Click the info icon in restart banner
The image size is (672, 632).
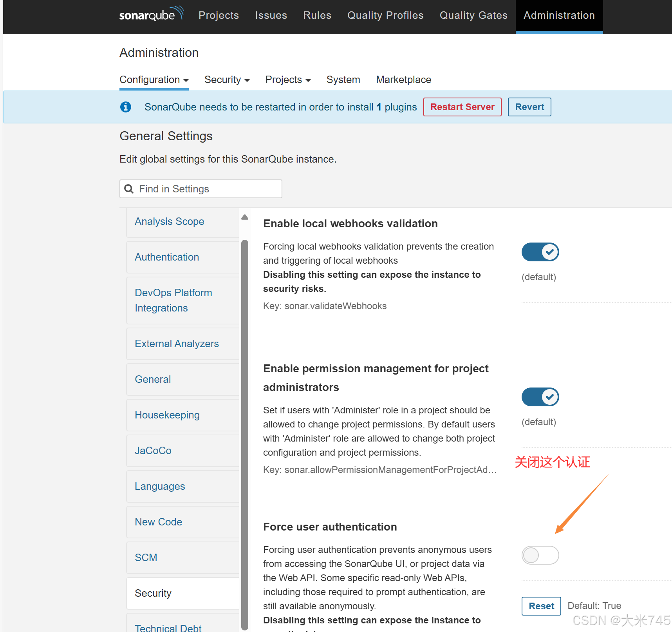point(126,107)
